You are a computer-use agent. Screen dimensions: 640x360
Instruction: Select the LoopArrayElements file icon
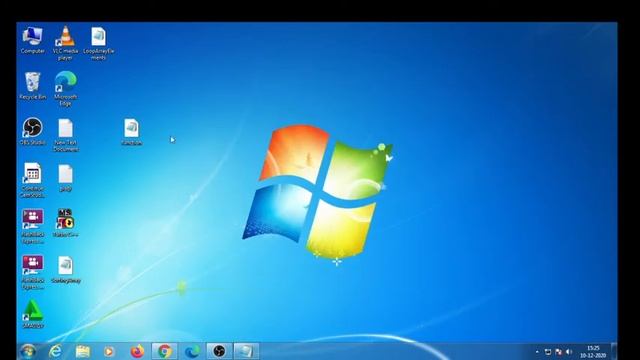click(98, 43)
